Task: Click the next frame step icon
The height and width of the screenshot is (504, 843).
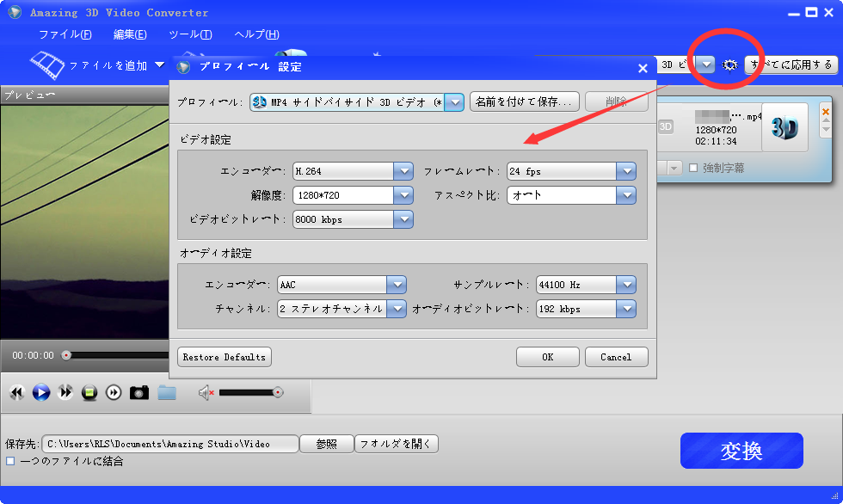Action: (x=114, y=392)
